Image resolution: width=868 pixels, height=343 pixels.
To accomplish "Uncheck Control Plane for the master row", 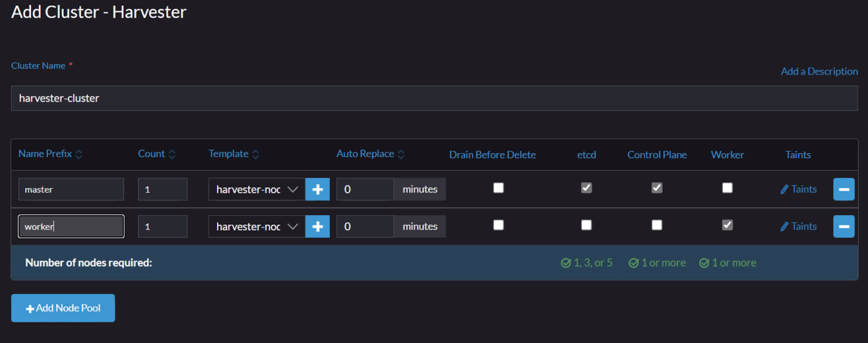I will click(x=657, y=187).
